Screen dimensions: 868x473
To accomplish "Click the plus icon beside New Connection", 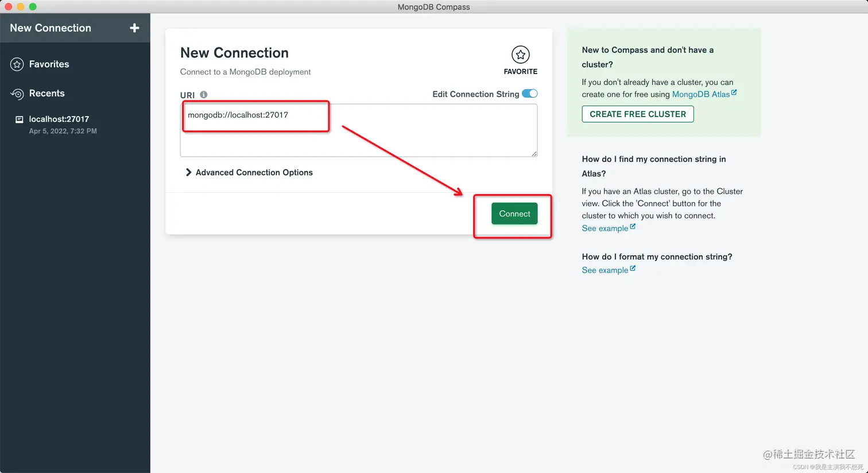I will (x=134, y=28).
